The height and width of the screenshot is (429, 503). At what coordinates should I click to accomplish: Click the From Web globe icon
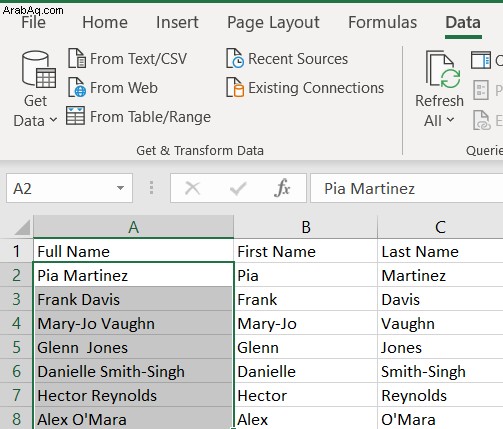[x=77, y=87]
